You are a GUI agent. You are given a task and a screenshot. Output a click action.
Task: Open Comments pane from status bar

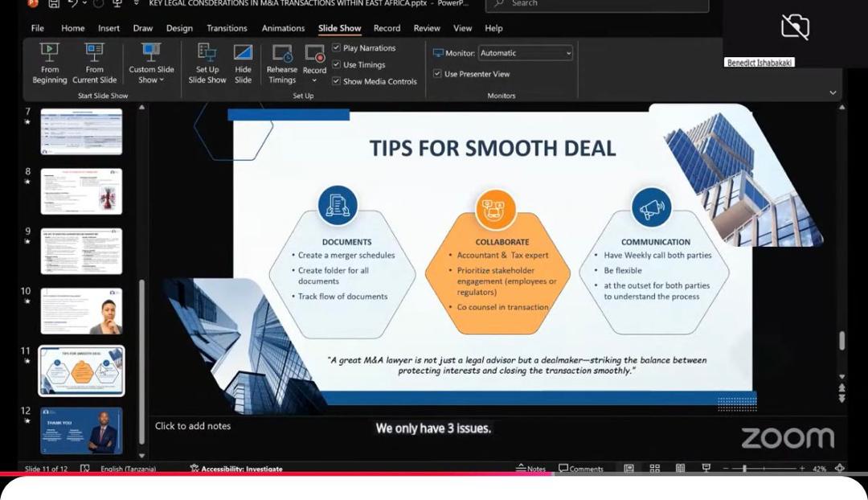(x=581, y=469)
